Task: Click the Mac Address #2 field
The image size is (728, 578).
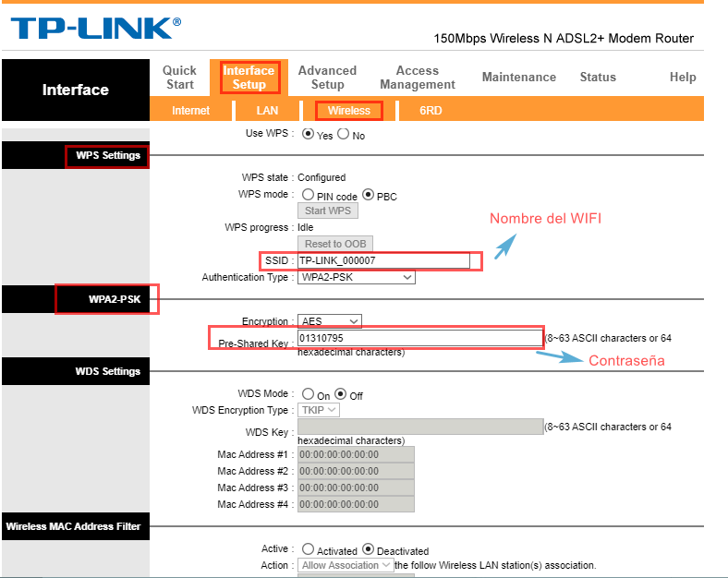Action: [356, 471]
